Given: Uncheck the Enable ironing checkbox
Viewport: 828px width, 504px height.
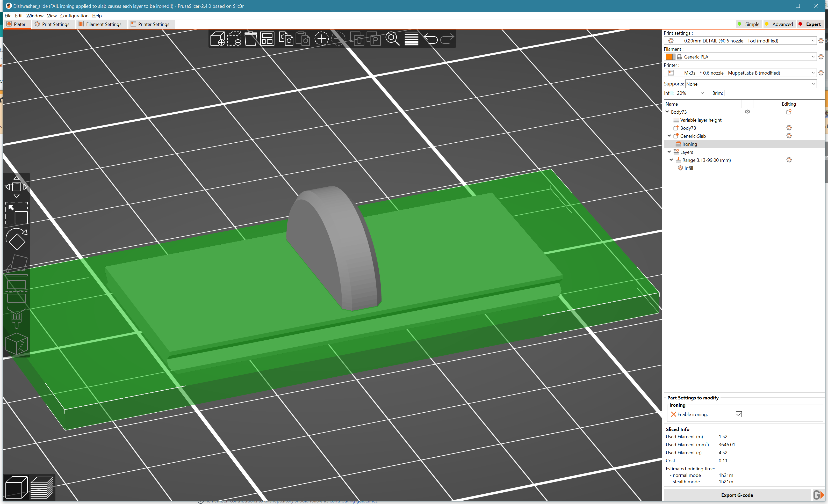Looking at the screenshot, I should pos(738,414).
